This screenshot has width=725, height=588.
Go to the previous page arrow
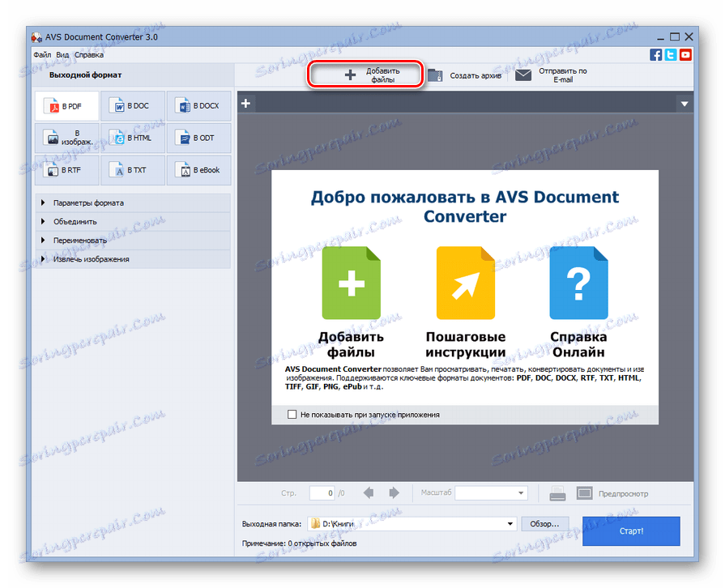369,492
